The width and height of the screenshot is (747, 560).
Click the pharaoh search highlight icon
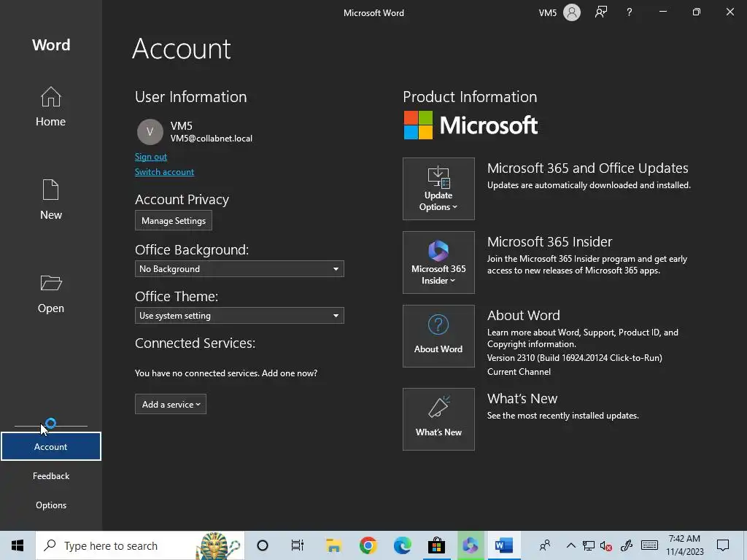(217, 545)
